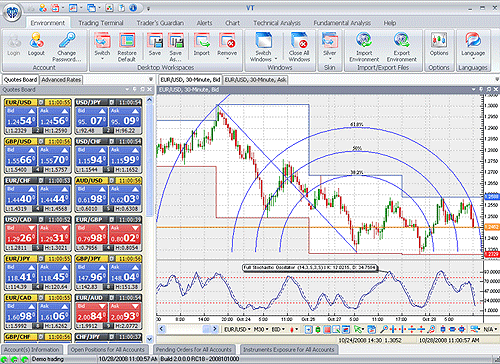
Task: Select the Advanced Rates tab
Action: [61, 80]
